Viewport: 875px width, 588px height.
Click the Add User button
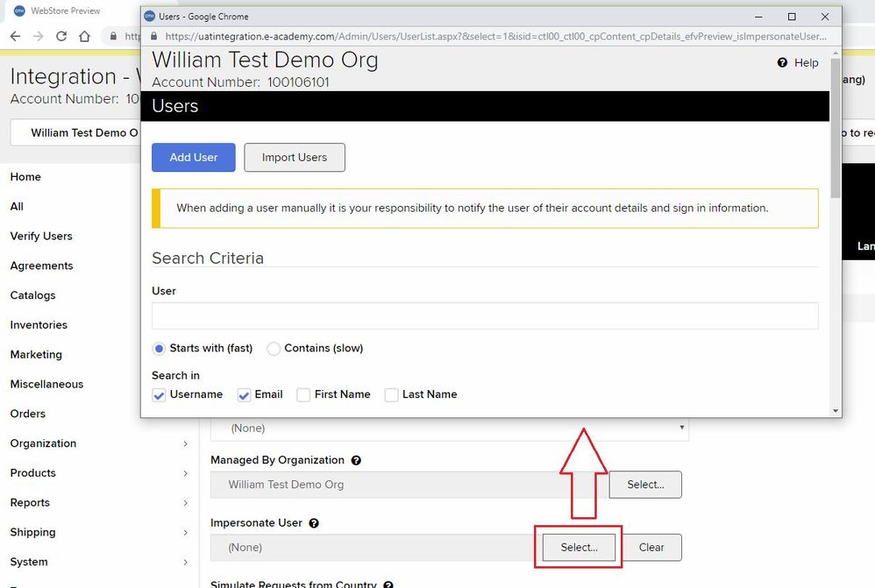[194, 158]
